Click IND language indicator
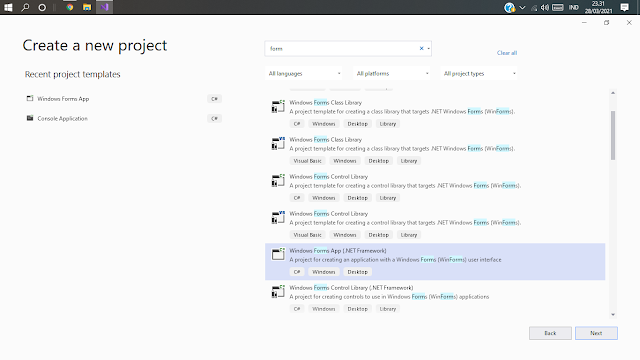 coord(573,7)
